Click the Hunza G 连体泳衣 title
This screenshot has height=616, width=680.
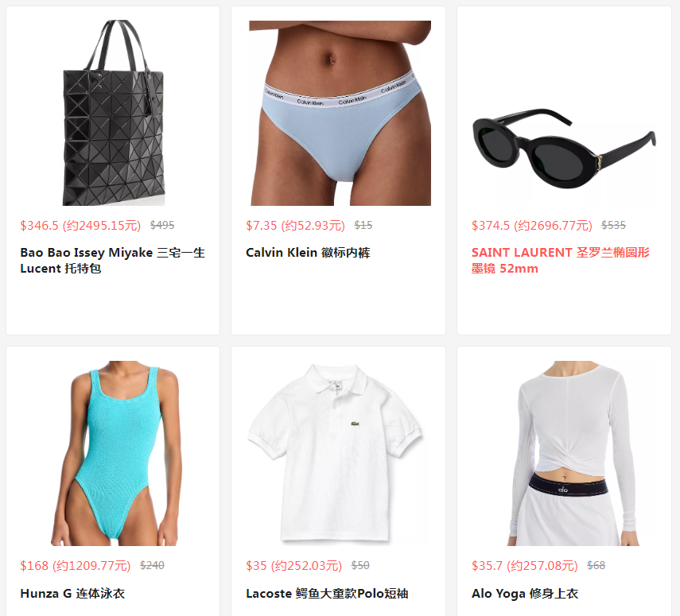coord(72,594)
